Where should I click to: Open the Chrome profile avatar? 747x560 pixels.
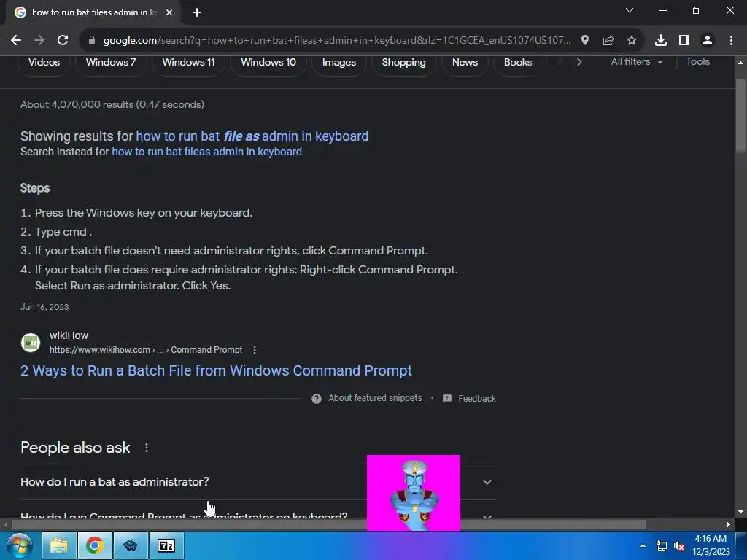coord(708,41)
